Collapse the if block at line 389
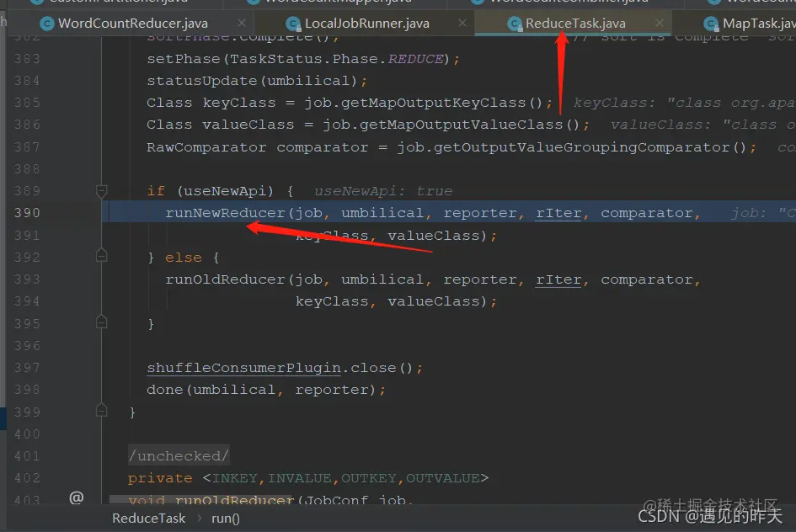The image size is (796, 532). click(x=102, y=191)
